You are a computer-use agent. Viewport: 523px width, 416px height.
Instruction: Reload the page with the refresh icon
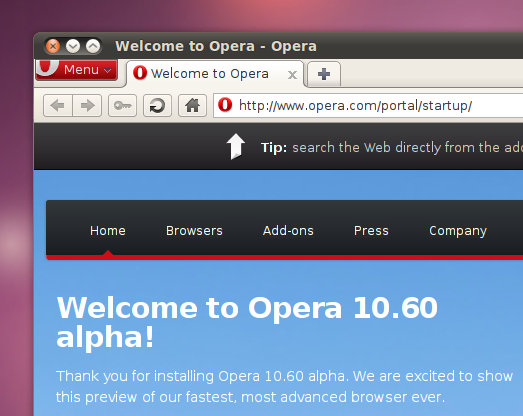pos(157,105)
